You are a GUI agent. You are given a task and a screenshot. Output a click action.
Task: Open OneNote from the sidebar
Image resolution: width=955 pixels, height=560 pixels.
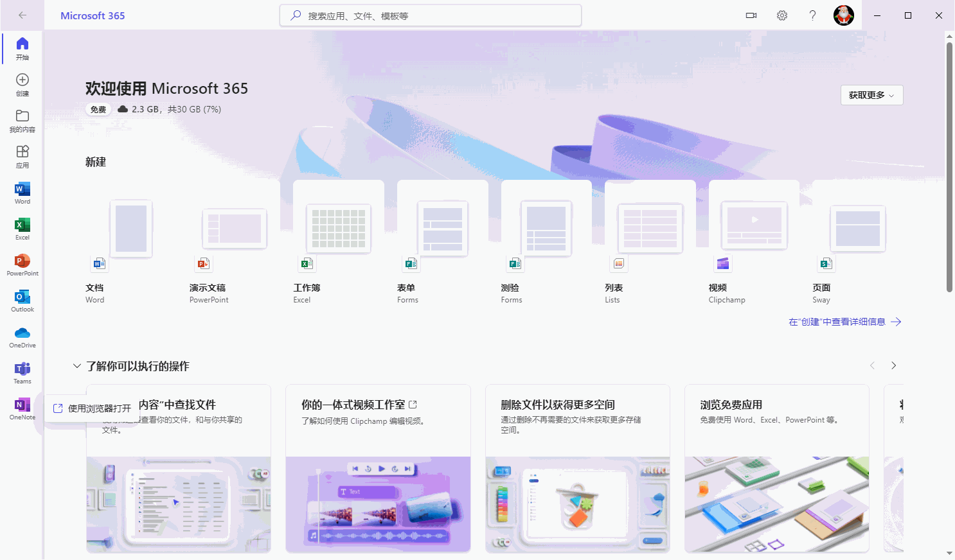click(x=22, y=408)
